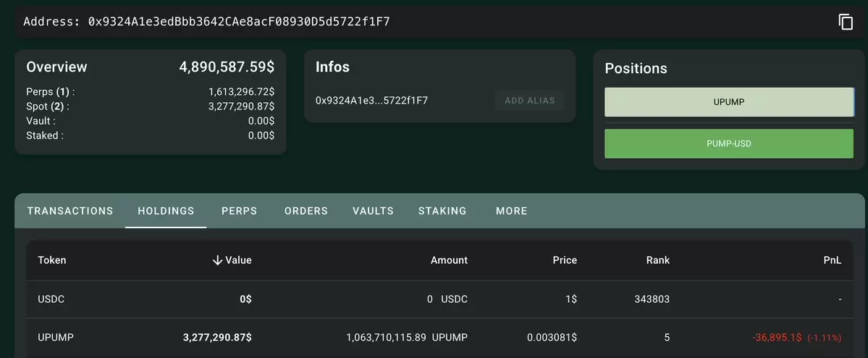
Task: Open the UPUMP position button
Action: pyautogui.click(x=729, y=102)
